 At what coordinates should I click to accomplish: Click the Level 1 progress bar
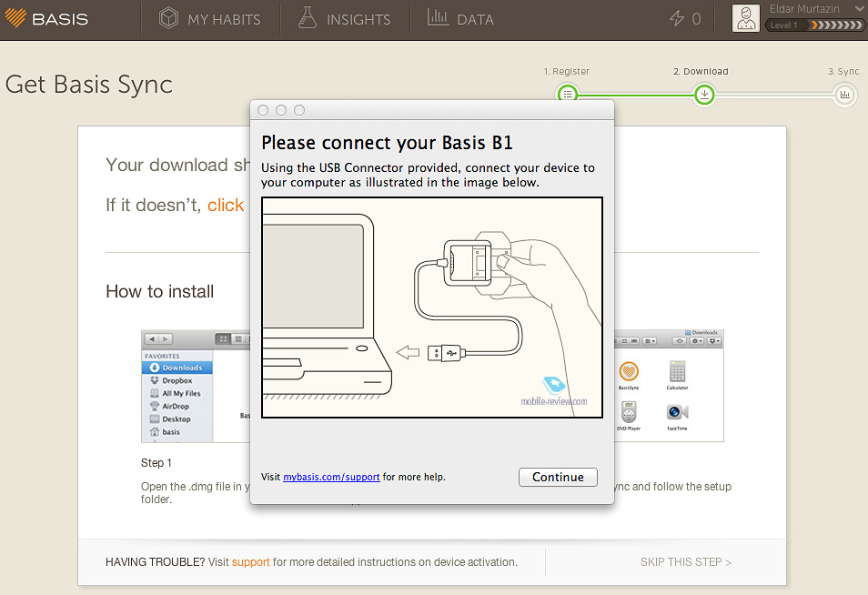tap(813, 25)
